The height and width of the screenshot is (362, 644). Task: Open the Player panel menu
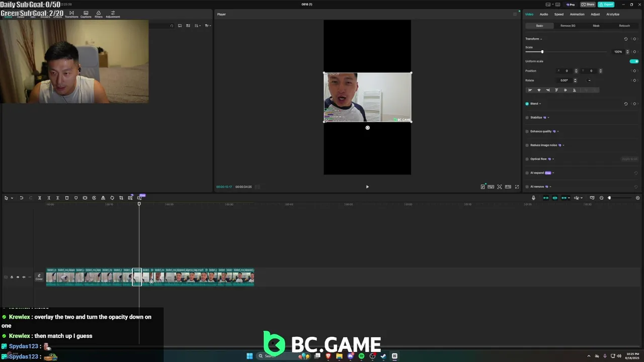(x=515, y=14)
